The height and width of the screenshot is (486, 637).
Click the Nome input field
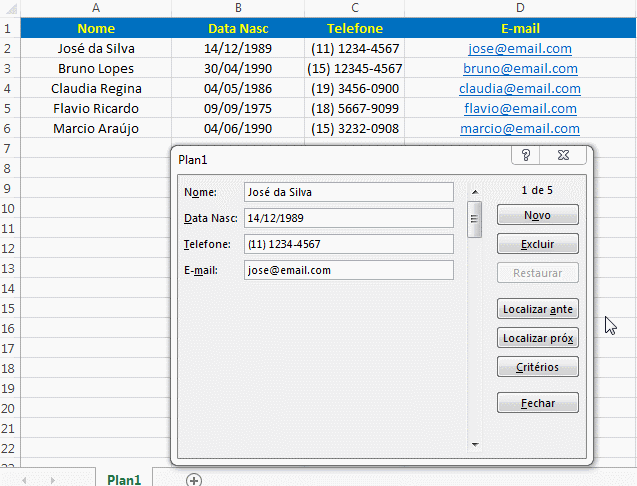[x=348, y=192]
